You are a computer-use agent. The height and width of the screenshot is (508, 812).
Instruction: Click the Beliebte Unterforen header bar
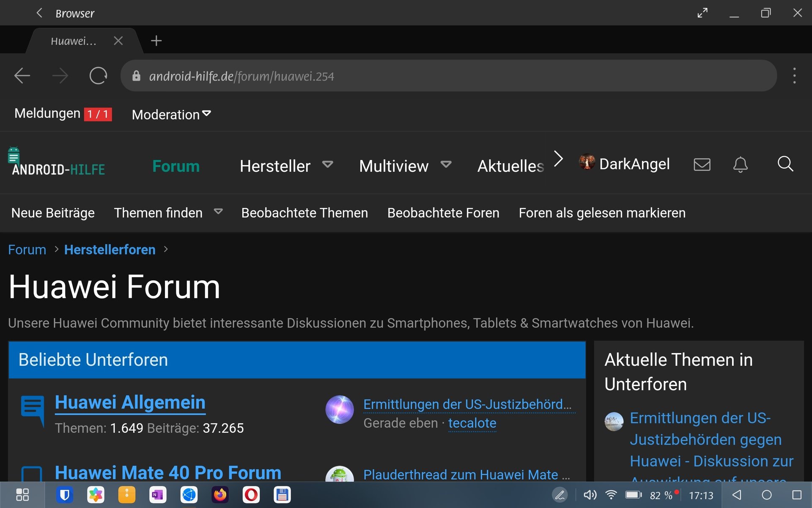click(297, 360)
